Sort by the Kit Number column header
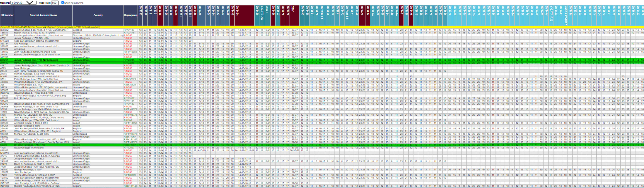644x188 pixels. tap(7, 15)
